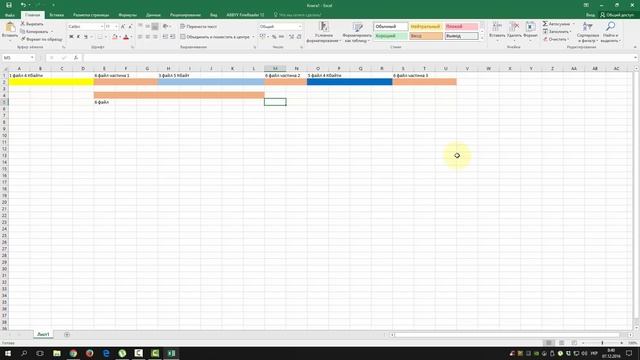Click Share (Общий доступ) button

pyautogui.click(x=617, y=15)
